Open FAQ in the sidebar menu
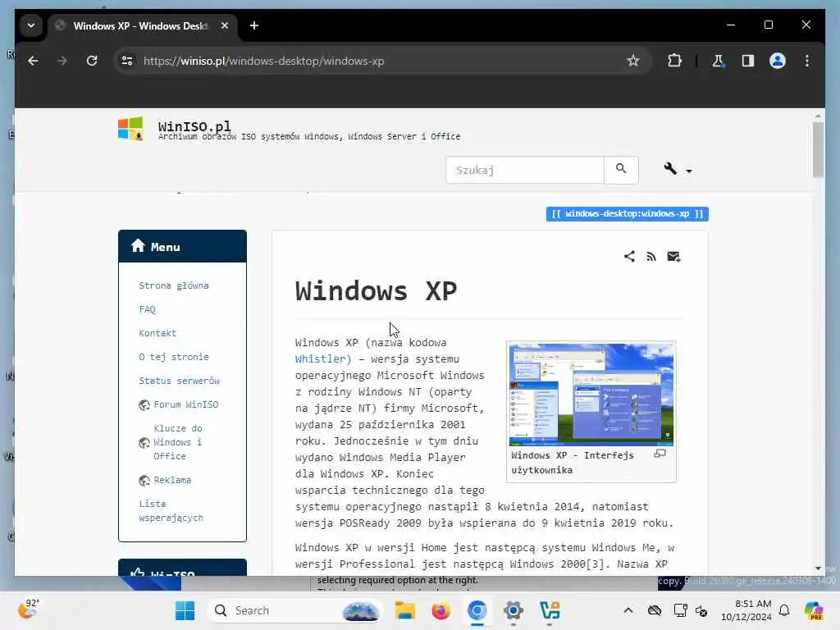Viewport: 840px width, 630px height. pos(147,309)
